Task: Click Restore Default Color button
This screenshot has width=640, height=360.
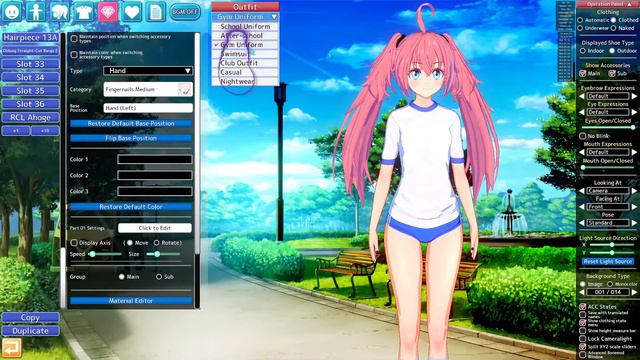Action: pos(131,207)
